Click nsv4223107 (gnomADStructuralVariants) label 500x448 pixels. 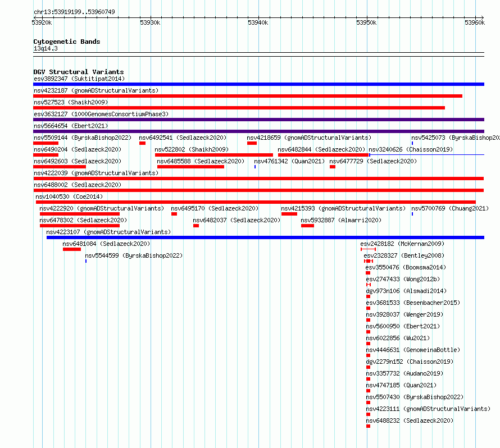pos(108,232)
